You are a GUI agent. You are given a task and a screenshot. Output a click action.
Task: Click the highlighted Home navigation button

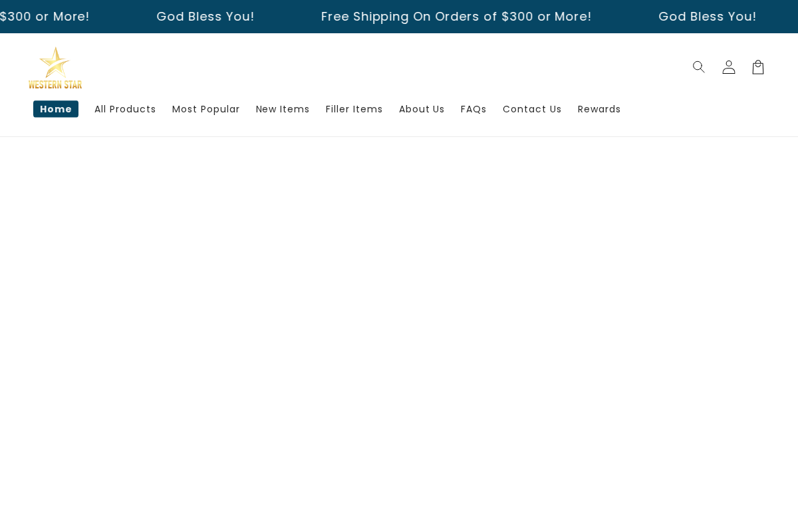pyautogui.click(x=56, y=108)
